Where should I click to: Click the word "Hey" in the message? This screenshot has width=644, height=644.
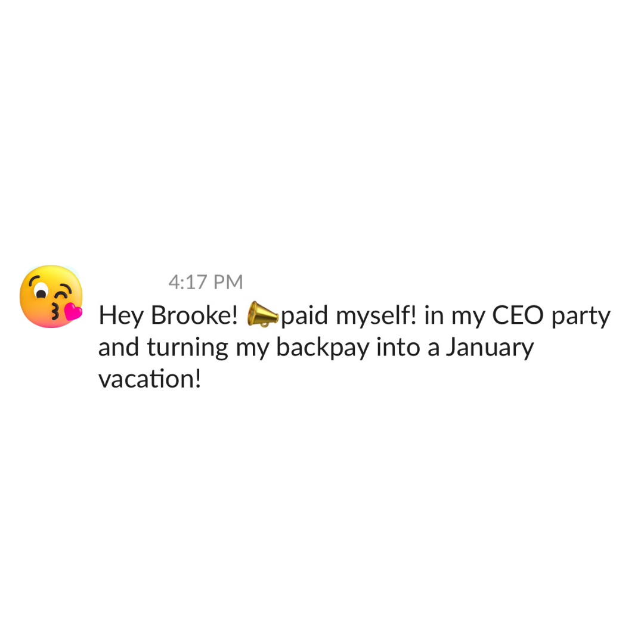tap(121, 315)
